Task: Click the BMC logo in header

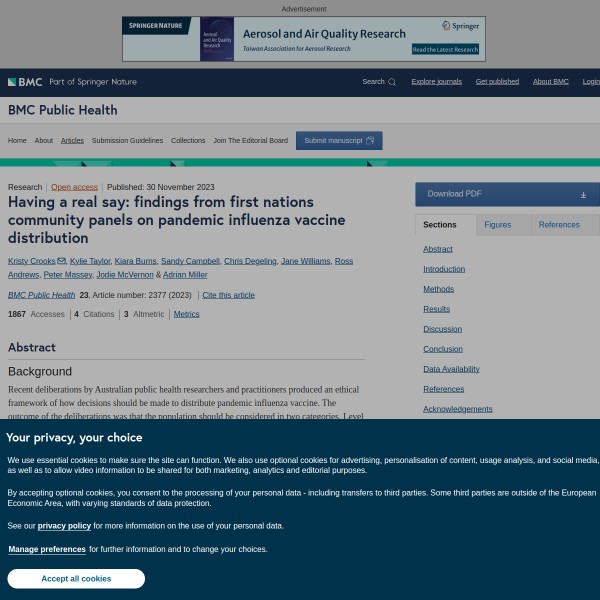Action: 26,82
